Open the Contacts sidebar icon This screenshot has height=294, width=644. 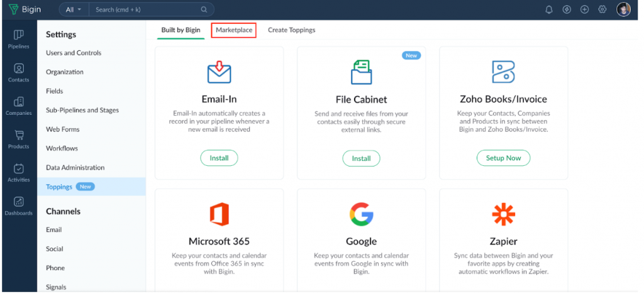point(18,73)
